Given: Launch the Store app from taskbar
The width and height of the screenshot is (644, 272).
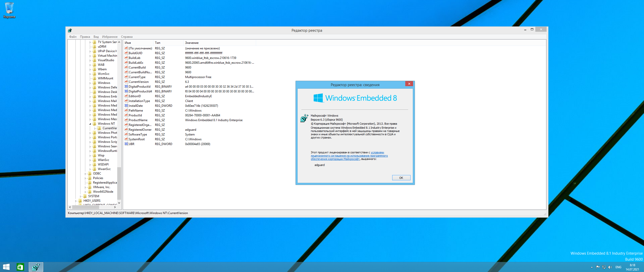Looking at the screenshot, I should click(20, 267).
